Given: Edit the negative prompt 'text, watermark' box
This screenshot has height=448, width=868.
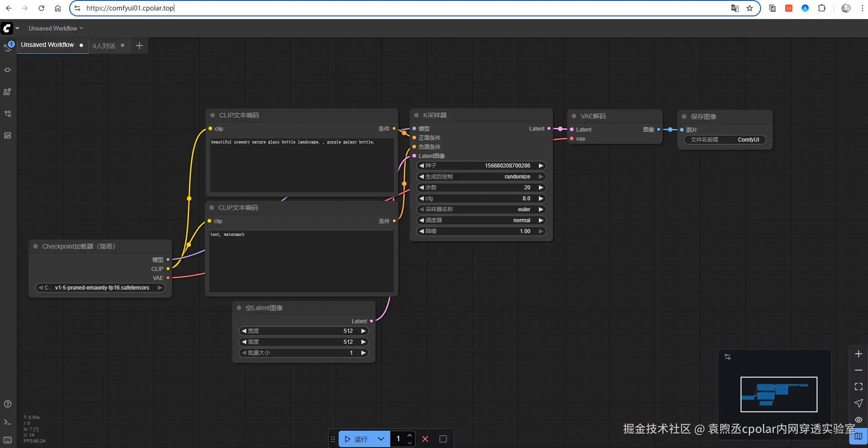Looking at the screenshot, I should click(301, 261).
